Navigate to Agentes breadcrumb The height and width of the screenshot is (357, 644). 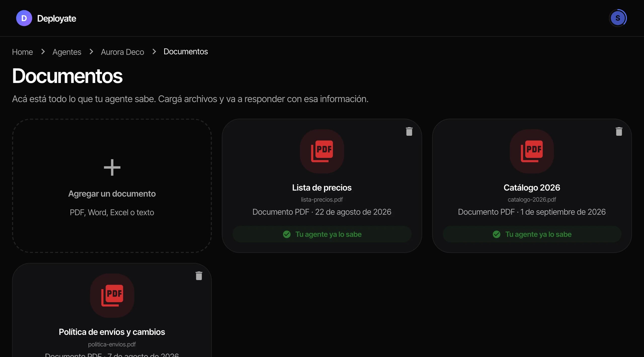[67, 52]
